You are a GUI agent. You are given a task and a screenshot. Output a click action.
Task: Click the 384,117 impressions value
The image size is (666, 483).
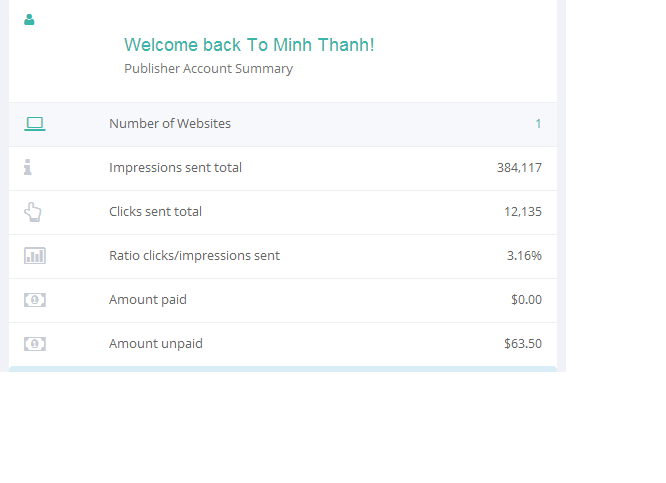(x=519, y=168)
